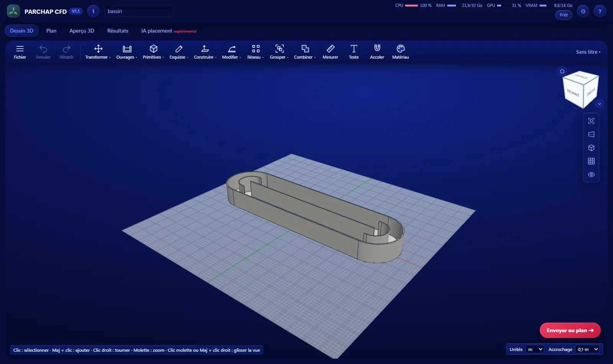Click the info button next to V1.1
The width and height of the screenshot is (613, 364).
[93, 11]
